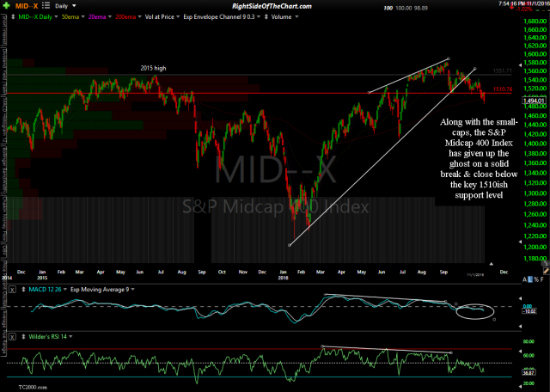Click the MID--X ticker symbol
Viewport: 550px width, 392px height.
click(27, 6)
